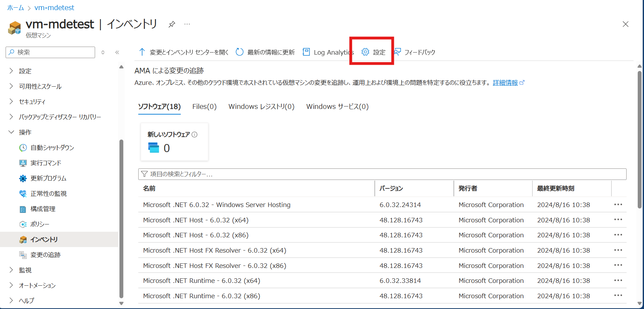Open 更新プログラム in the sidebar
The image size is (644, 309).
tap(48, 178)
